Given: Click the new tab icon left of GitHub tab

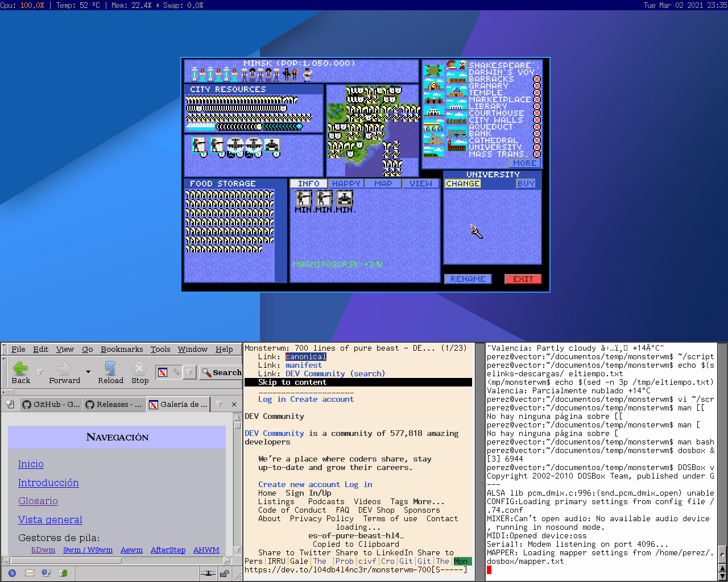Looking at the screenshot, I should click(10, 404).
